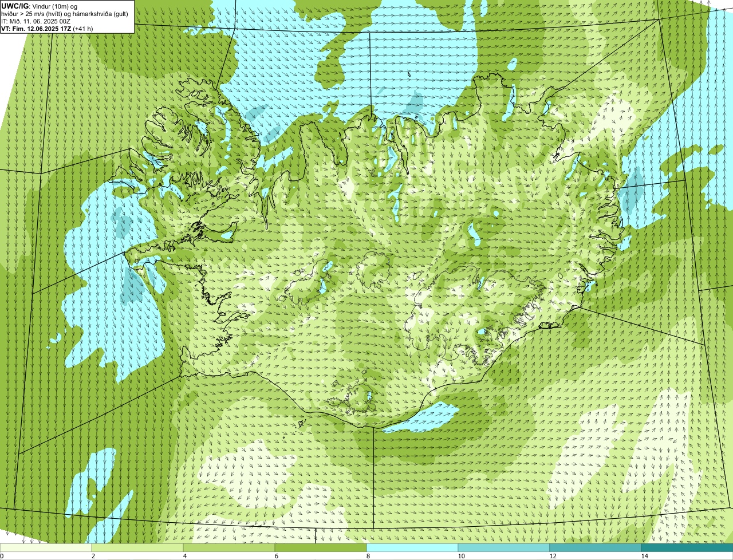Click the legend value "8"
This screenshot has height=560, width=733.
pyautogui.click(x=368, y=556)
